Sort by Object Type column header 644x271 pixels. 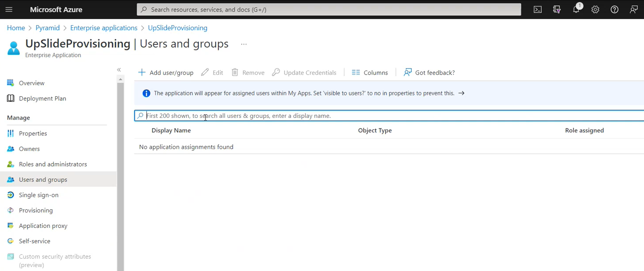coord(375,130)
